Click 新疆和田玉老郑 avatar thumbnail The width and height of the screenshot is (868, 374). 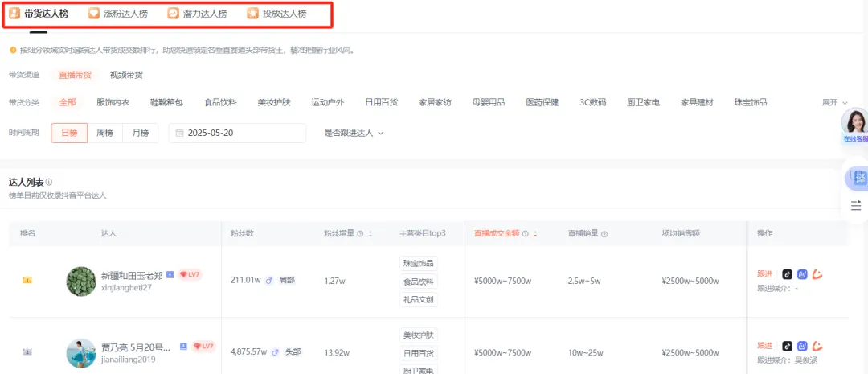click(x=81, y=281)
